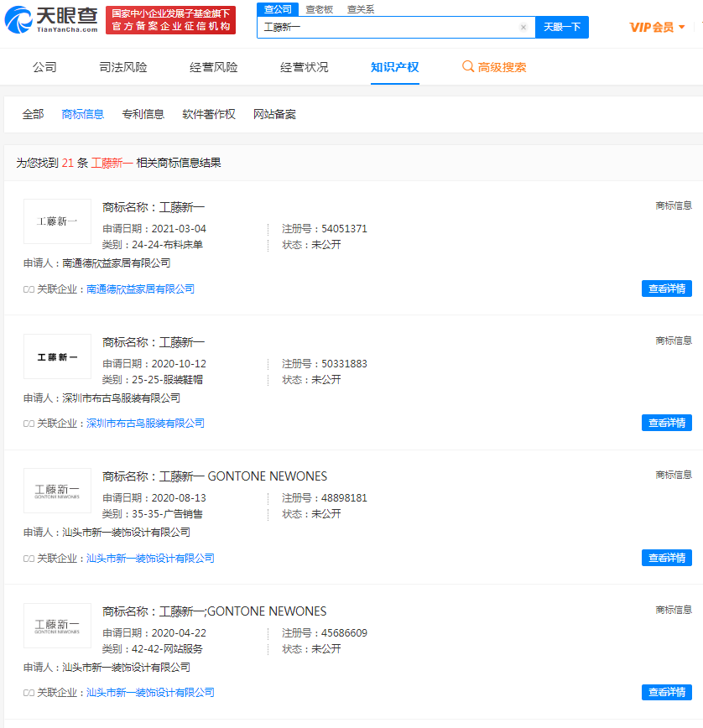Click the 天眼一下 search button
Image resolution: width=703 pixels, height=728 pixels.
point(562,27)
